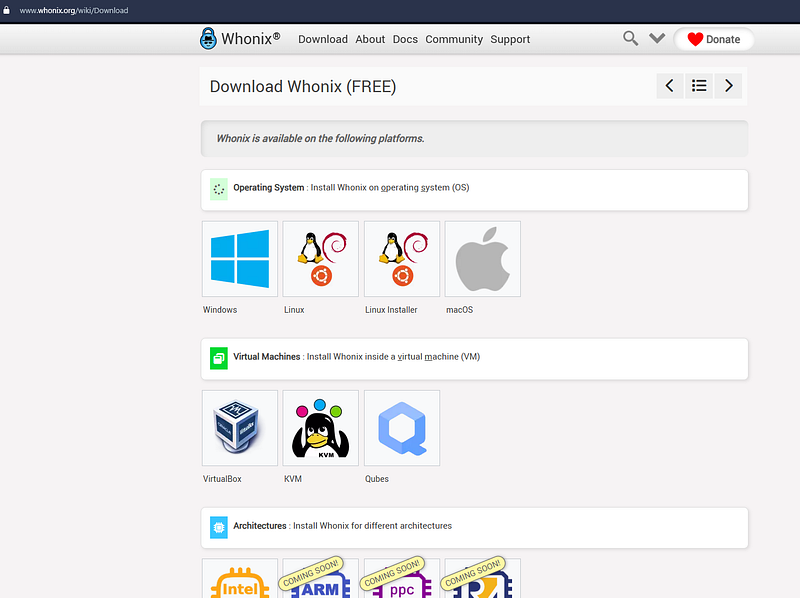The image size is (800, 598).
Task: Open the Download menu
Action: [323, 39]
